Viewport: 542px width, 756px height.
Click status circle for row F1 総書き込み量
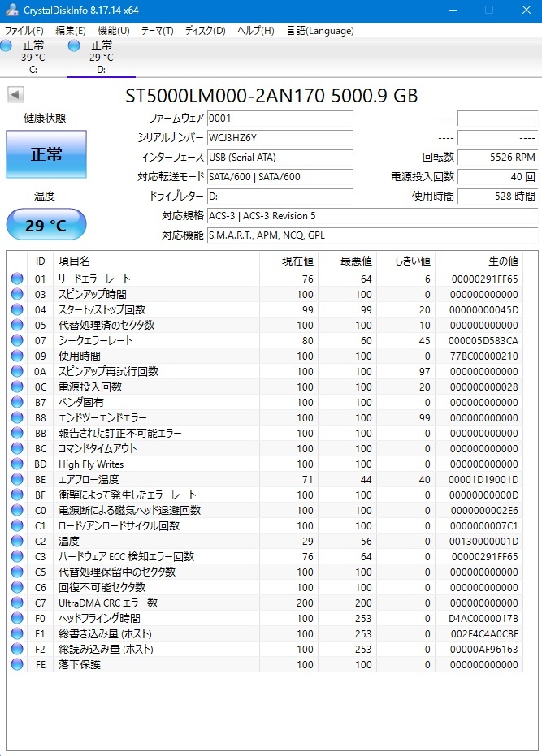pos(17,633)
